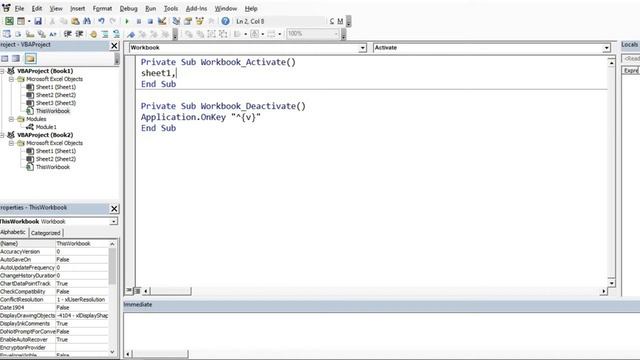Click the blue Help question mark icon

[x=225, y=21]
